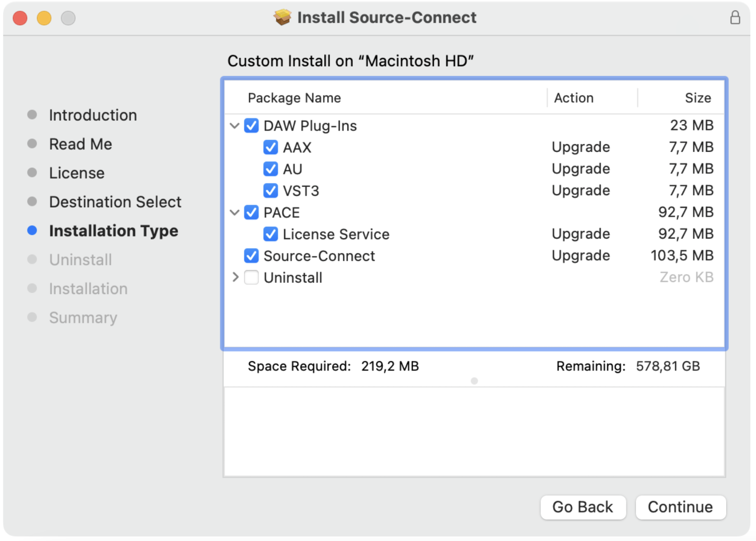Toggle the VST3 checkbox off
Image resolution: width=756 pixels, height=541 pixels.
(x=270, y=191)
